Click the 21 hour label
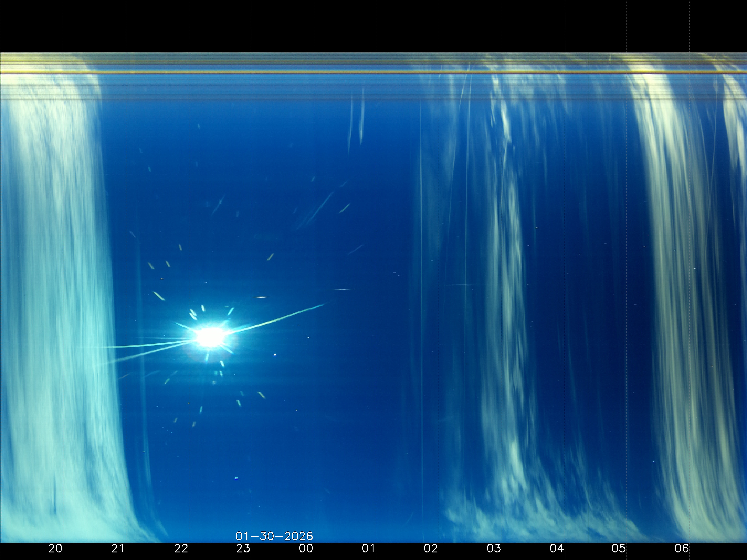This screenshot has height=560, width=747. [x=118, y=548]
